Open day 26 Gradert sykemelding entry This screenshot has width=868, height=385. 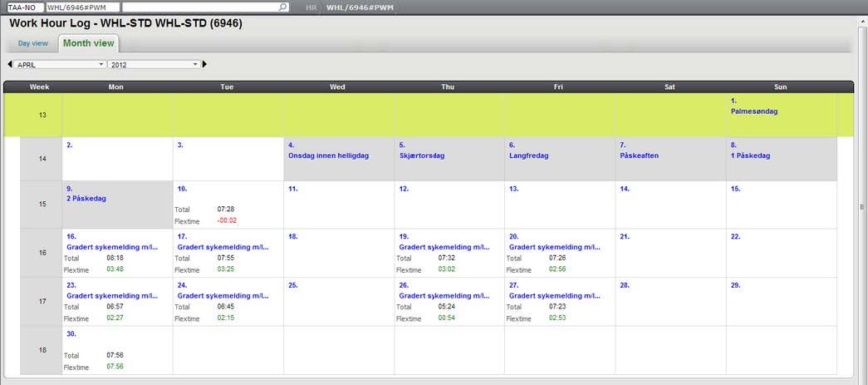point(444,295)
